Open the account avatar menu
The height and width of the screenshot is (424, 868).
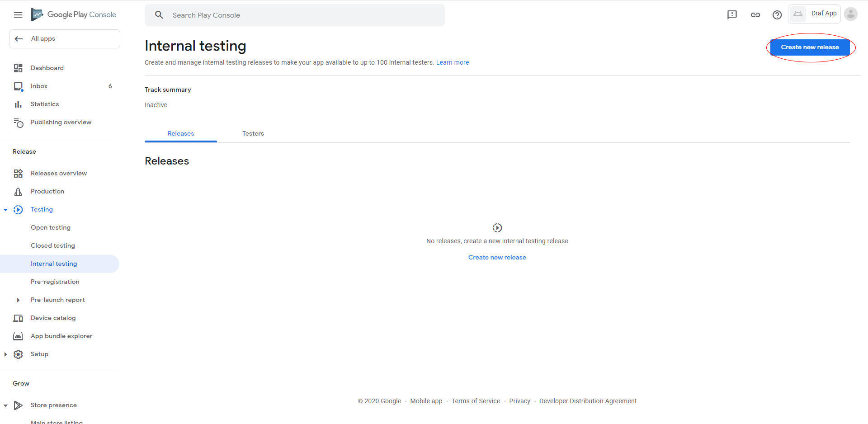[x=851, y=14]
